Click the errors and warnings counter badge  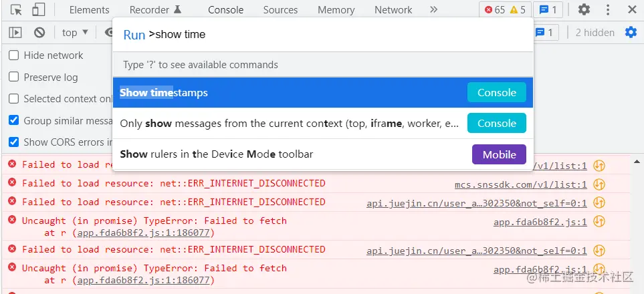(x=506, y=9)
